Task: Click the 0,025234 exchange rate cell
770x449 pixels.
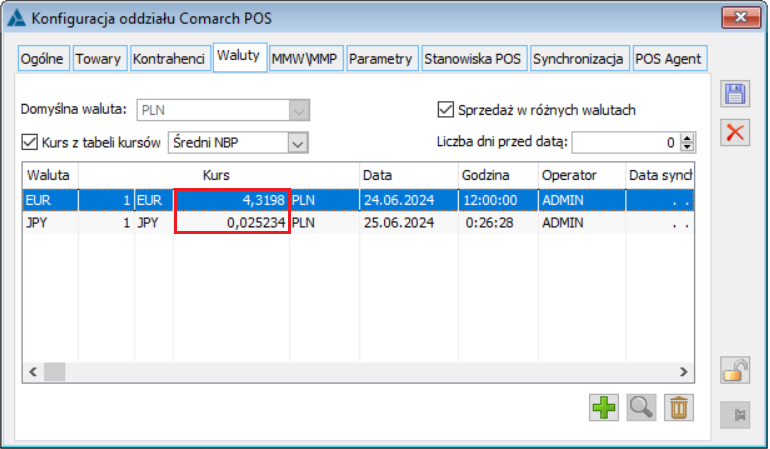Action: coord(232,223)
